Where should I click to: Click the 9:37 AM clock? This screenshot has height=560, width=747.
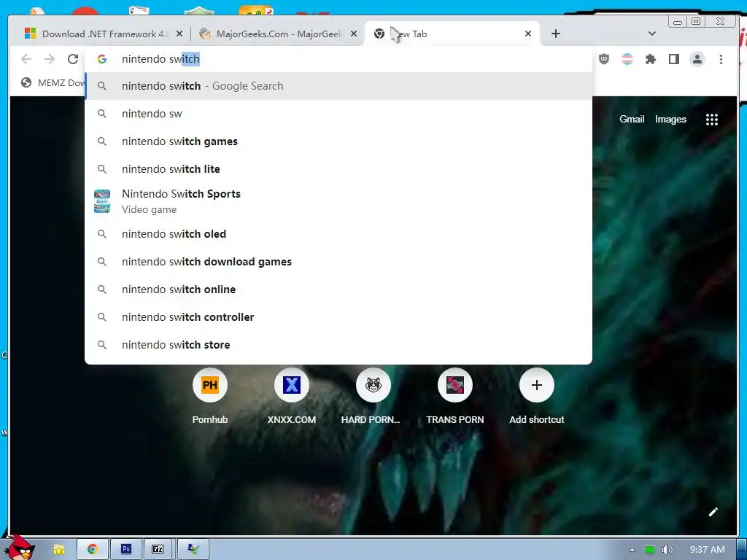(707, 550)
